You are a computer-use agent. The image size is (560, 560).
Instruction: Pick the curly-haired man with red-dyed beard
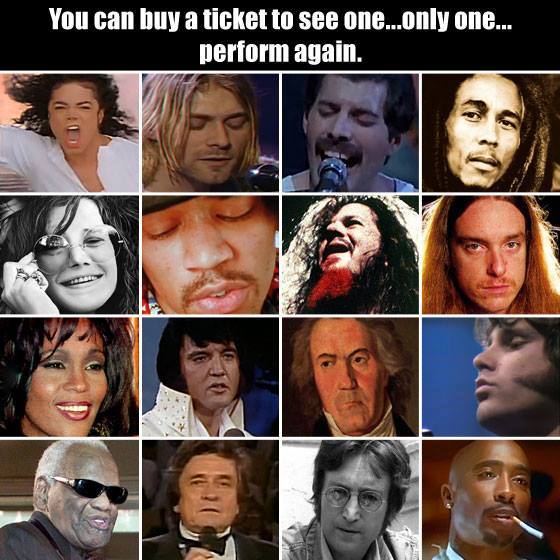coord(350,255)
